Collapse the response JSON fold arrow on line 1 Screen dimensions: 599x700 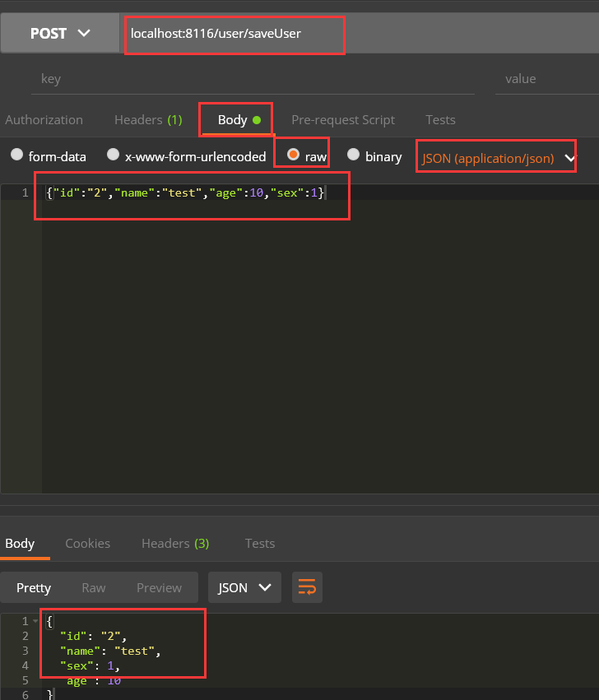tap(35, 621)
